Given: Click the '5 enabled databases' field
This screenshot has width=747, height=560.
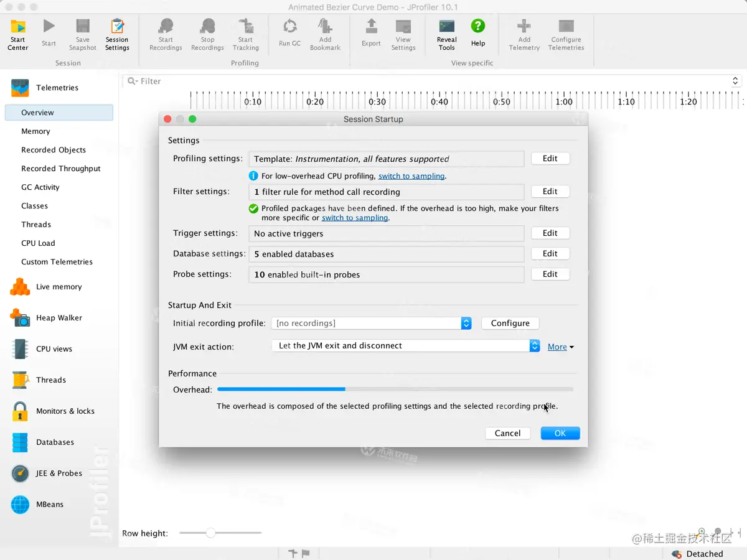Looking at the screenshot, I should [387, 254].
